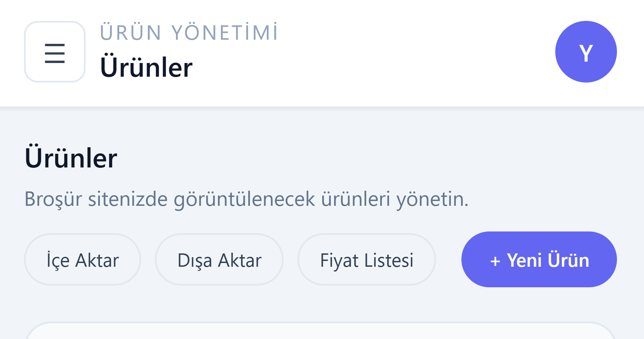Open the Fiyat Listesi button
644x339 pixels.
tap(367, 260)
